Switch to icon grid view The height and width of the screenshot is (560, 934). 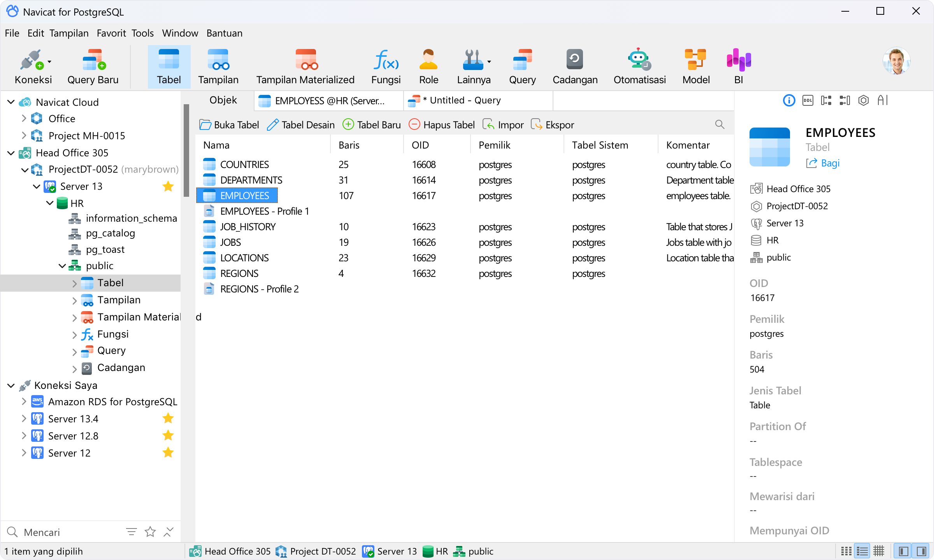tap(846, 551)
